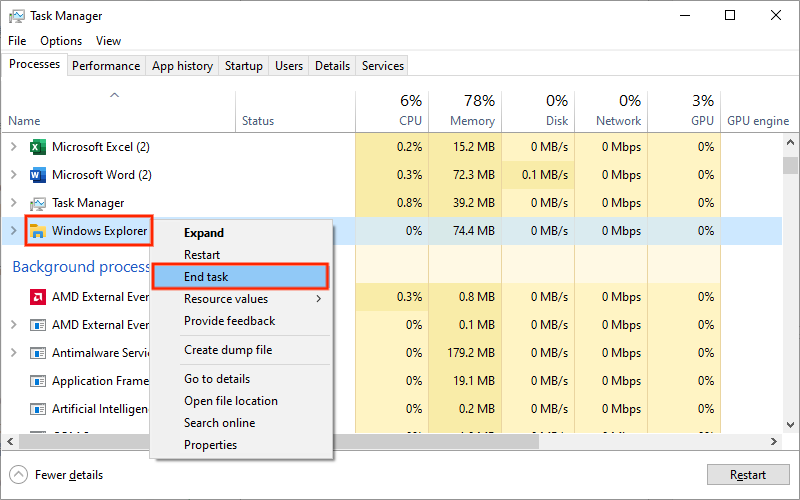The height and width of the screenshot is (500, 800).
Task: Expand the Task Manager process row
Action: coord(14,203)
